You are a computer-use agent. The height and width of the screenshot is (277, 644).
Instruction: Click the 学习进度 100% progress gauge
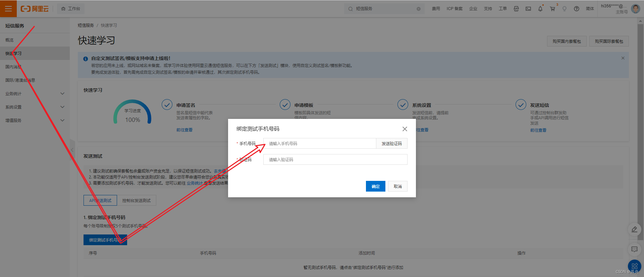132,112
